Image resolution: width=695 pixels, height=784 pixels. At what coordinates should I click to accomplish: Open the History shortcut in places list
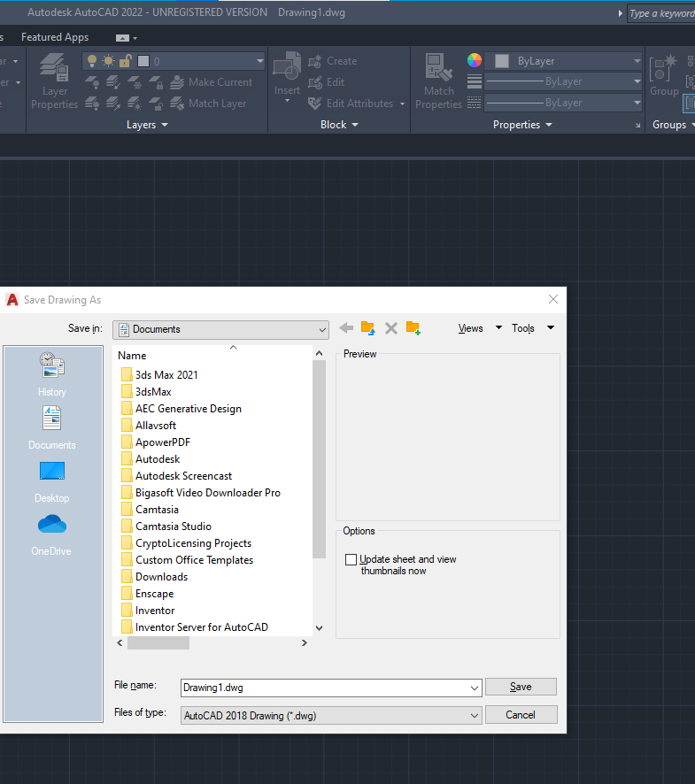pyautogui.click(x=51, y=373)
